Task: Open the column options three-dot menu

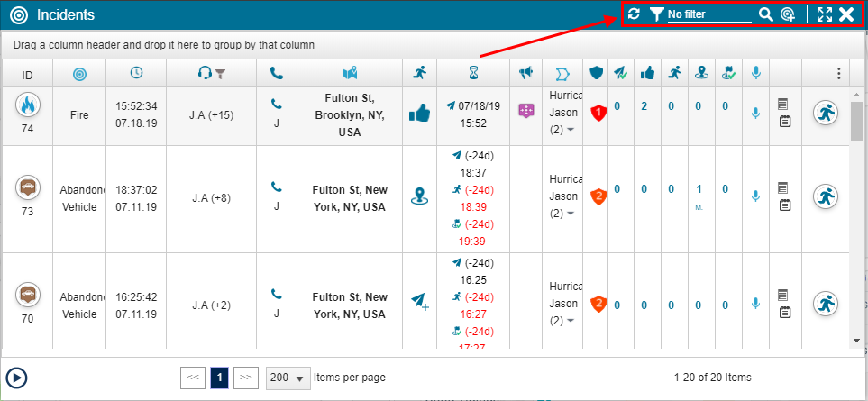Action: pyautogui.click(x=838, y=74)
